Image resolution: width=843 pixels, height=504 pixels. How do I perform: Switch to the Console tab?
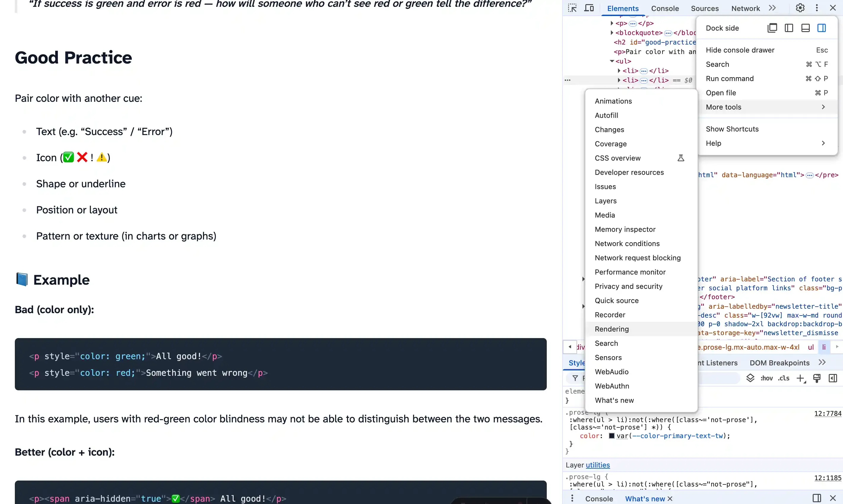[665, 8]
